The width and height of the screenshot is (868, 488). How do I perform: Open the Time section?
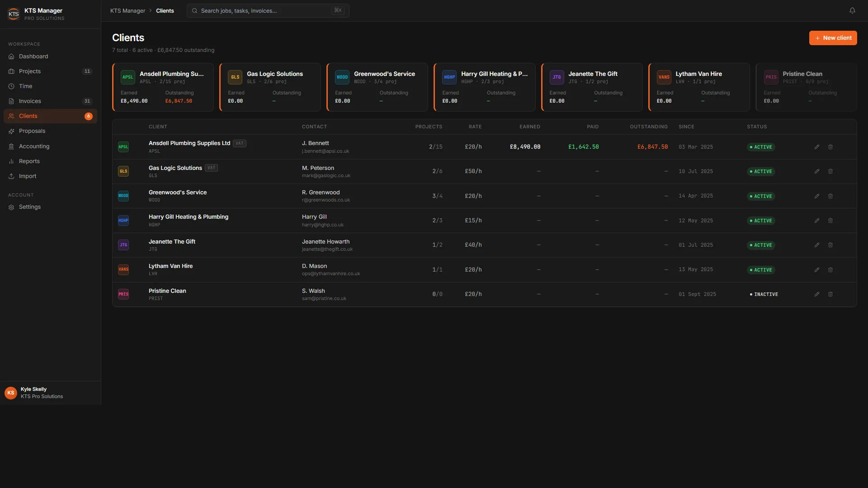coord(50,86)
